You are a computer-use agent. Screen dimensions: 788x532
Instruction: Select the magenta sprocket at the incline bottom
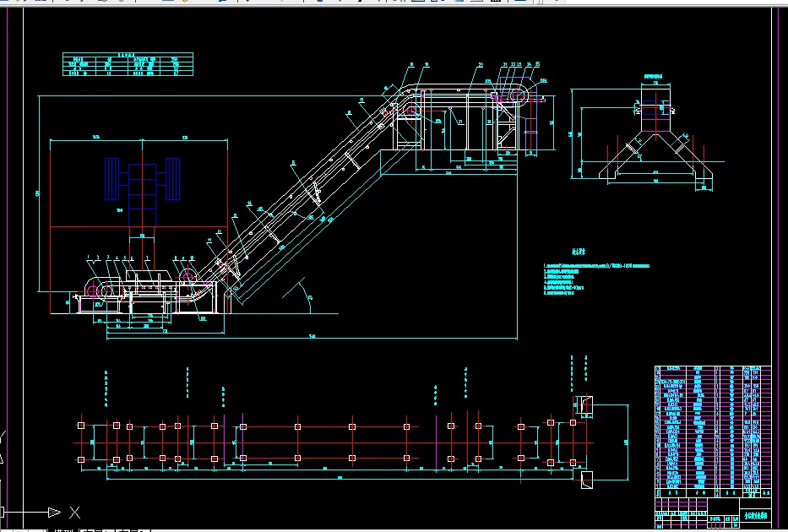pos(187,275)
